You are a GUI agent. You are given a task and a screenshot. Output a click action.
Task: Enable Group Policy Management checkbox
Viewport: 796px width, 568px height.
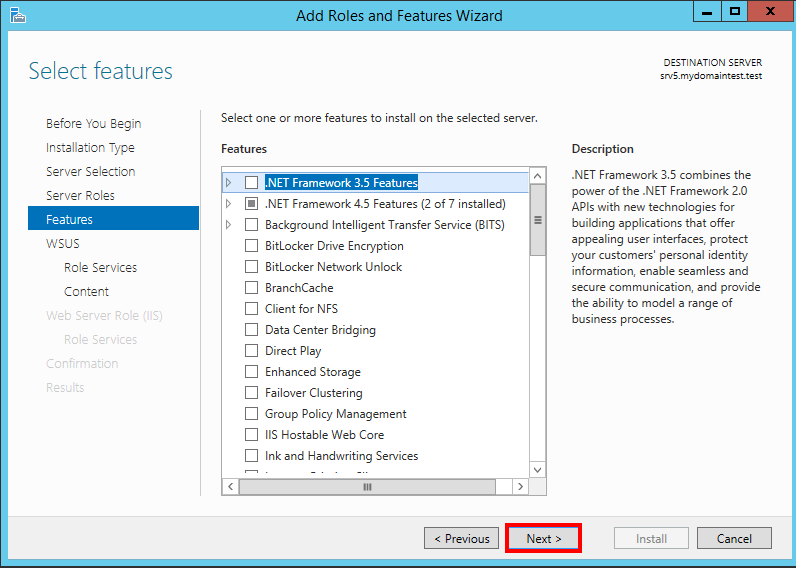click(x=251, y=414)
